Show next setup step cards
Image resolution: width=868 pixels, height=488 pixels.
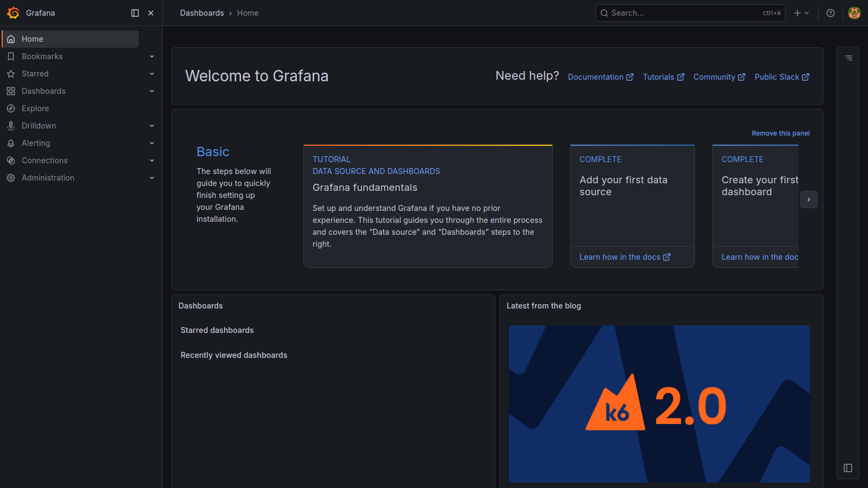809,200
